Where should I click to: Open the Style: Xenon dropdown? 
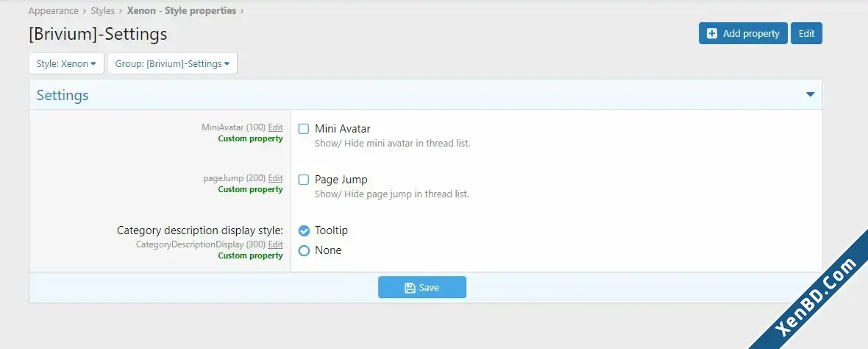coord(66,64)
